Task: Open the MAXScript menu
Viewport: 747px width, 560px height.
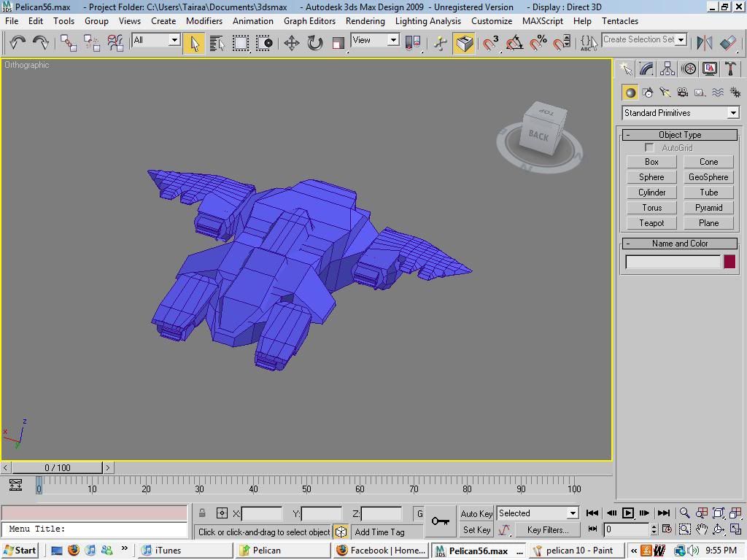Action: coord(543,21)
